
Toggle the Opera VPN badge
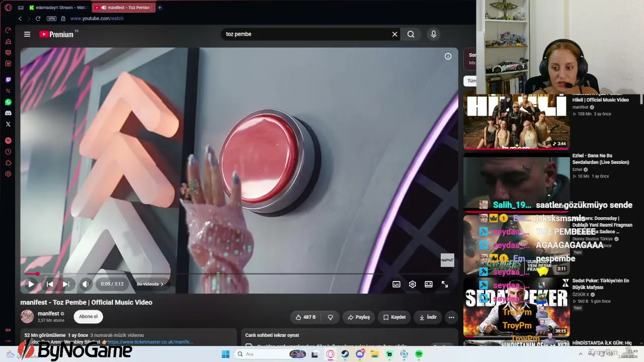coord(51,19)
